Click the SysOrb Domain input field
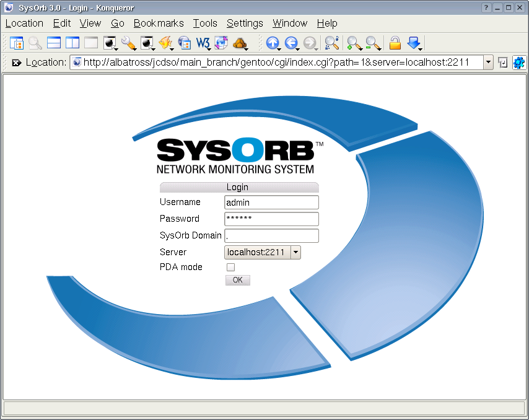 [x=271, y=235]
